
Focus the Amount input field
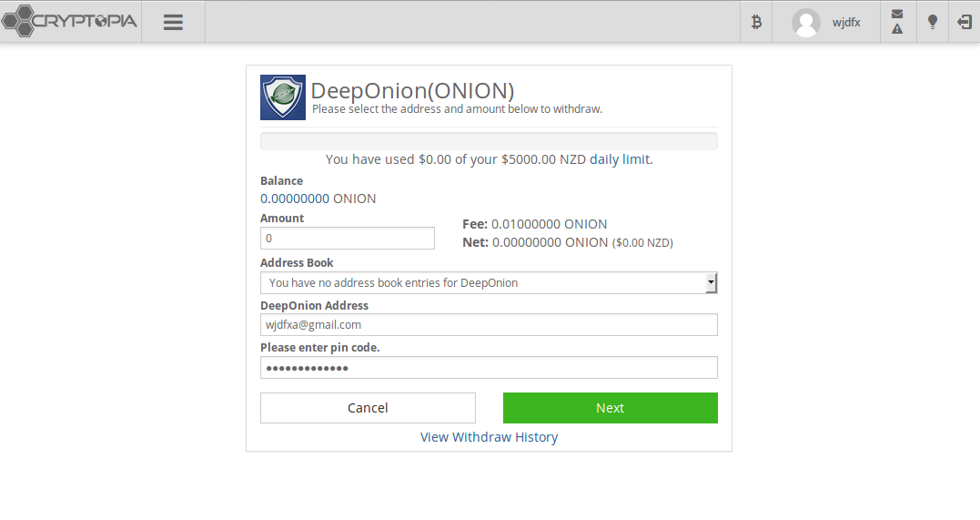[x=348, y=239]
